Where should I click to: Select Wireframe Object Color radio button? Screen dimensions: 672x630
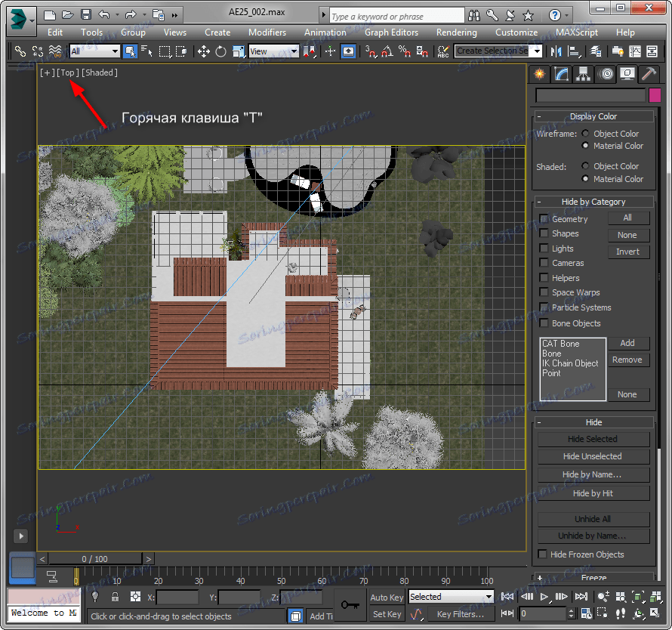tap(586, 134)
